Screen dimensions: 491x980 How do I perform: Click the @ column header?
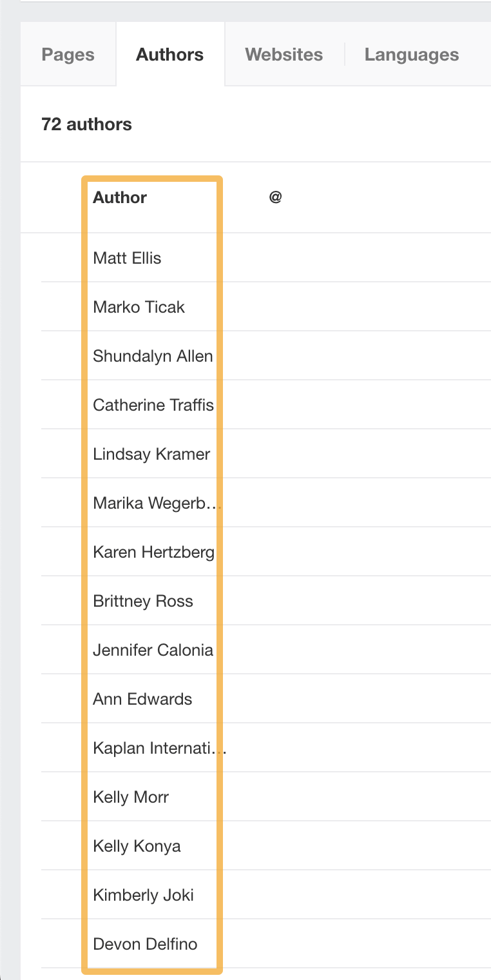(x=274, y=196)
